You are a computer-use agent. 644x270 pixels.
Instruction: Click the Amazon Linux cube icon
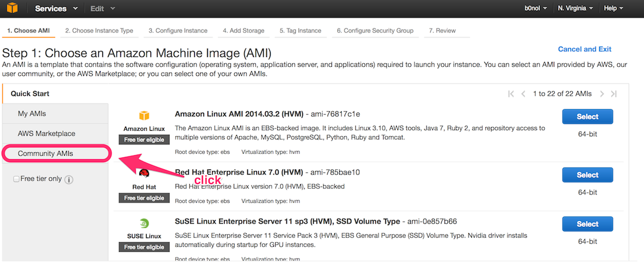pos(144,116)
